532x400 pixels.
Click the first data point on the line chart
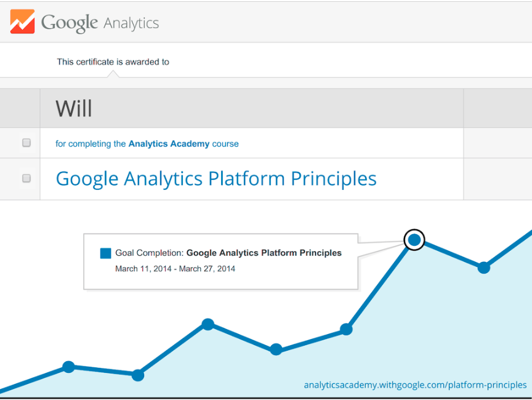click(68, 367)
